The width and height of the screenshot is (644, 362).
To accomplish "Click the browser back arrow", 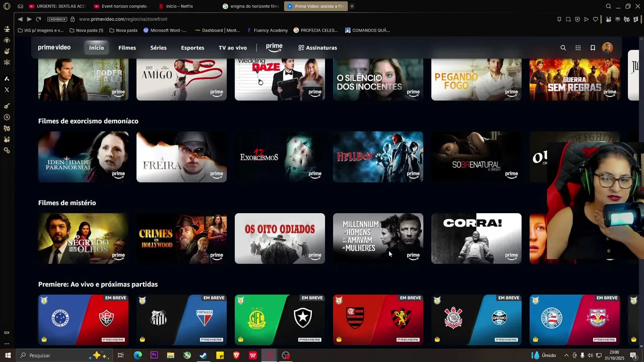I will 20,19.
